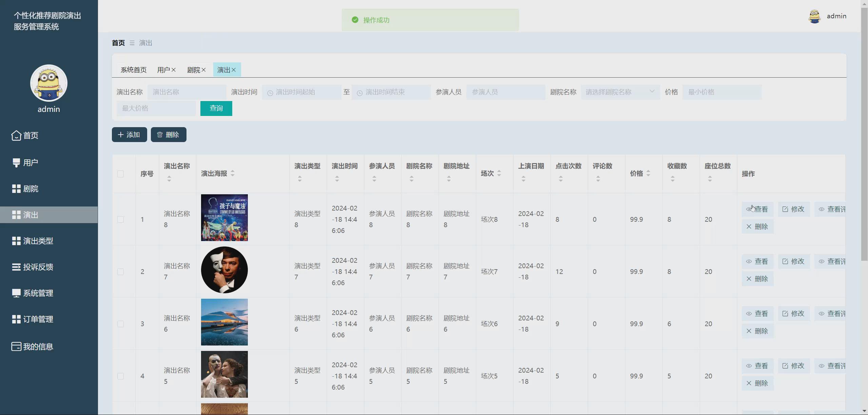Click the clock icon in 演出时间起始 field
Viewport: 868px width, 415px height.
[270, 93]
